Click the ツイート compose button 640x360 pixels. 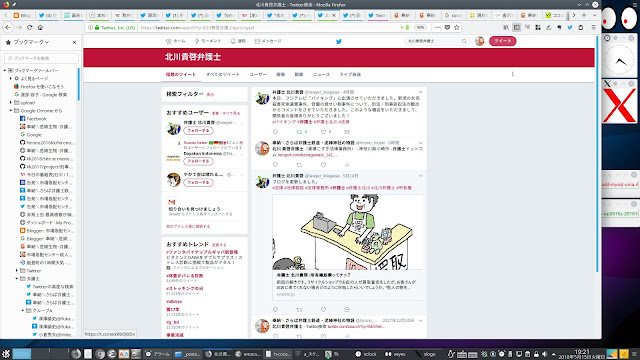click(x=502, y=41)
